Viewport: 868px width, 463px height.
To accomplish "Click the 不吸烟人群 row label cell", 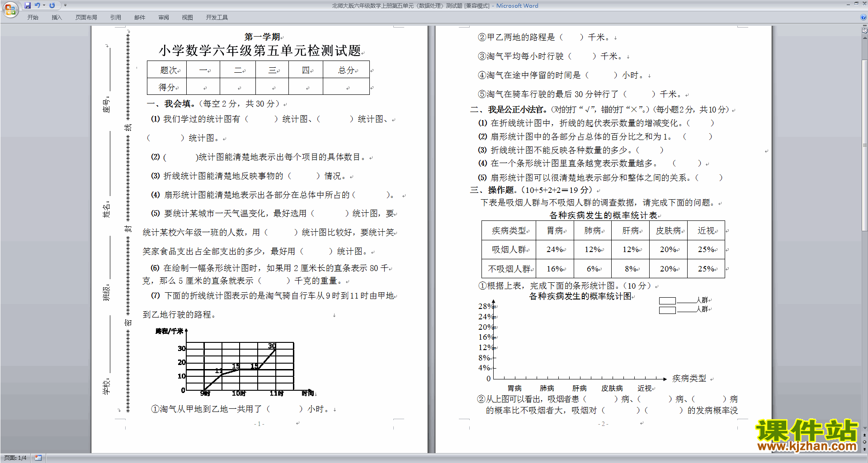I will pyautogui.click(x=509, y=269).
